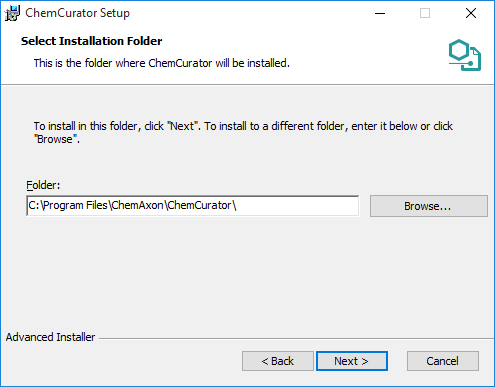Click the teal ChemCurator hexagon logo
The width and height of the screenshot is (495, 387).
click(x=465, y=55)
